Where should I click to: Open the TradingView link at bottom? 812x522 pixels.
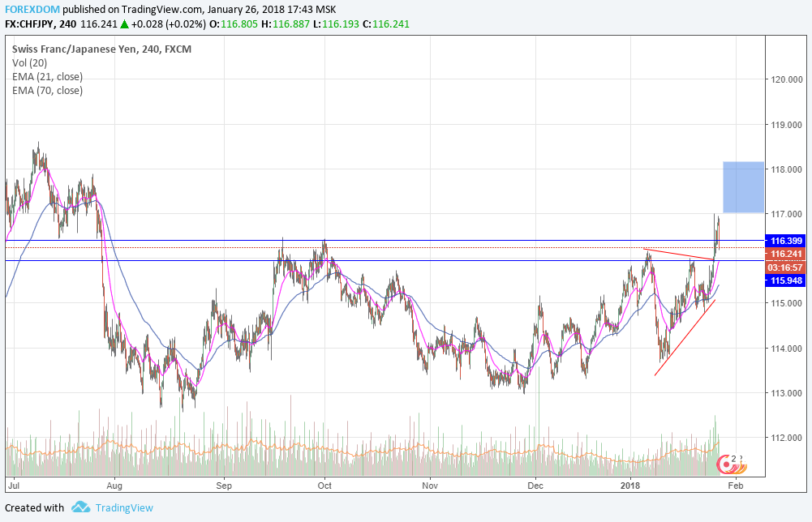[x=124, y=508]
